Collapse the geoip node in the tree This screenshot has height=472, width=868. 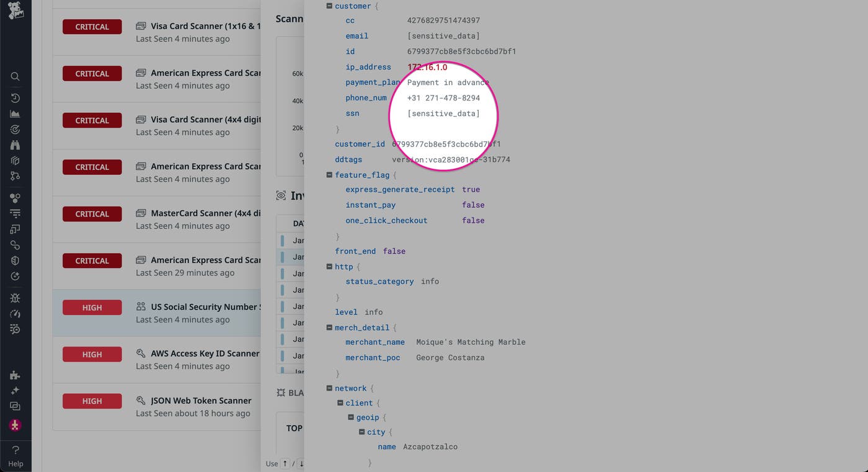point(351,417)
